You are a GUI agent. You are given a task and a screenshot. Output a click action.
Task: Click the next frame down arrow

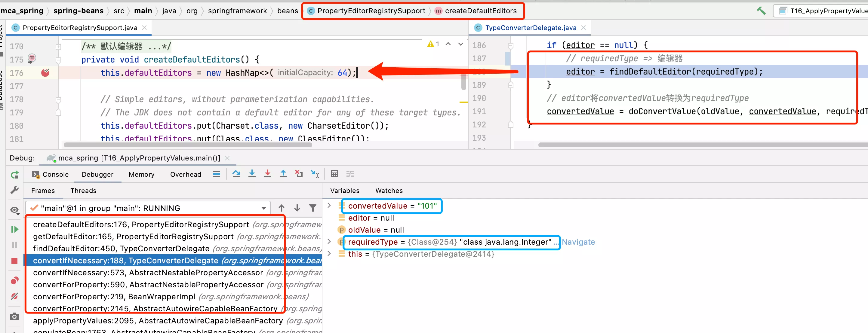tap(297, 208)
